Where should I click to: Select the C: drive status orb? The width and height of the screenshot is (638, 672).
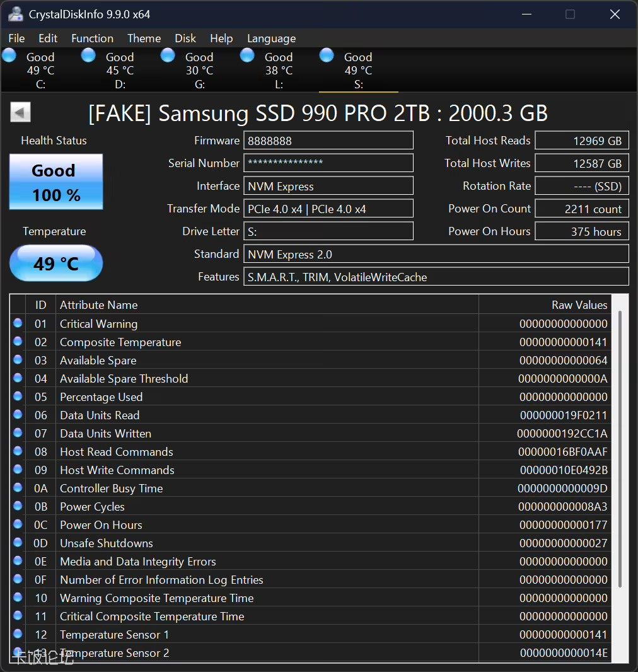pos(9,55)
